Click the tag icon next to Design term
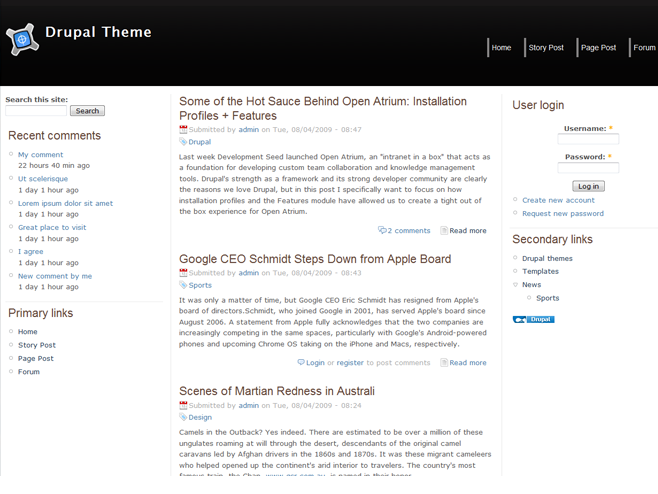Image resolution: width=658 pixels, height=494 pixels. pyautogui.click(x=183, y=417)
